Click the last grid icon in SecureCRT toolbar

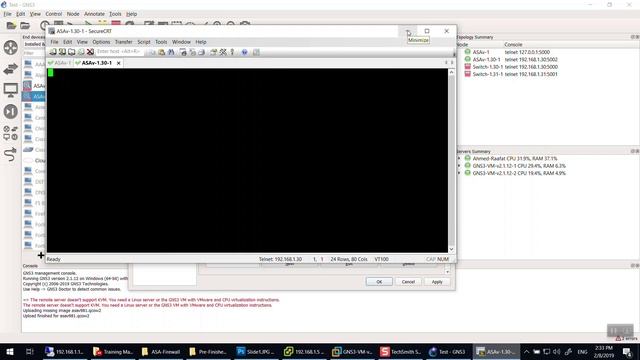(x=256, y=52)
